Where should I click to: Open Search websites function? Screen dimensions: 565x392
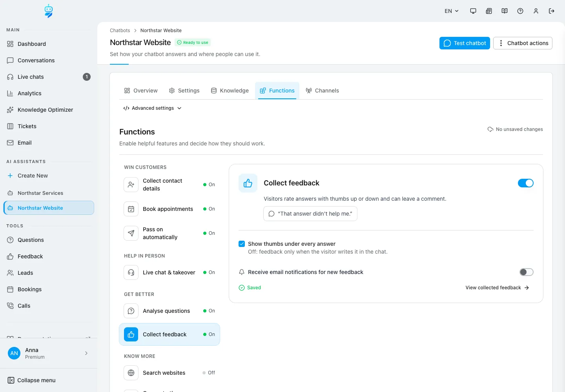[x=169, y=373]
